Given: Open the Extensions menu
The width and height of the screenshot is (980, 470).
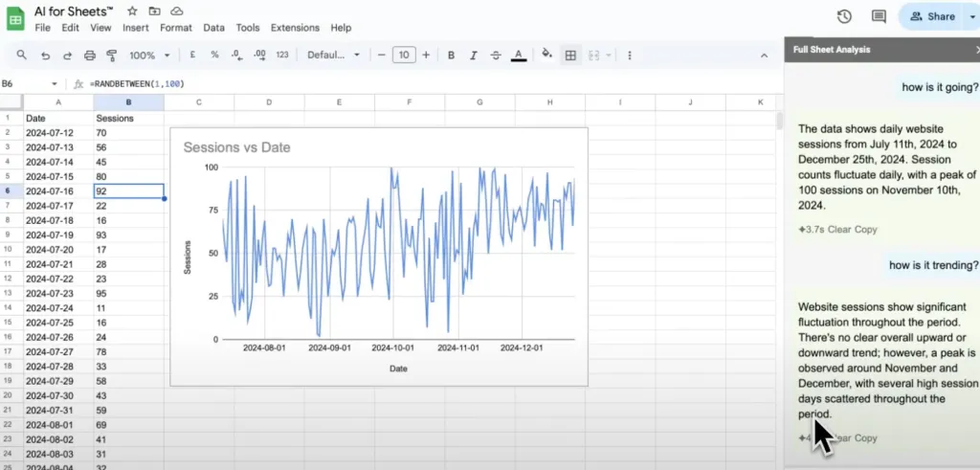Looking at the screenshot, I should click(x=295, y=28).
